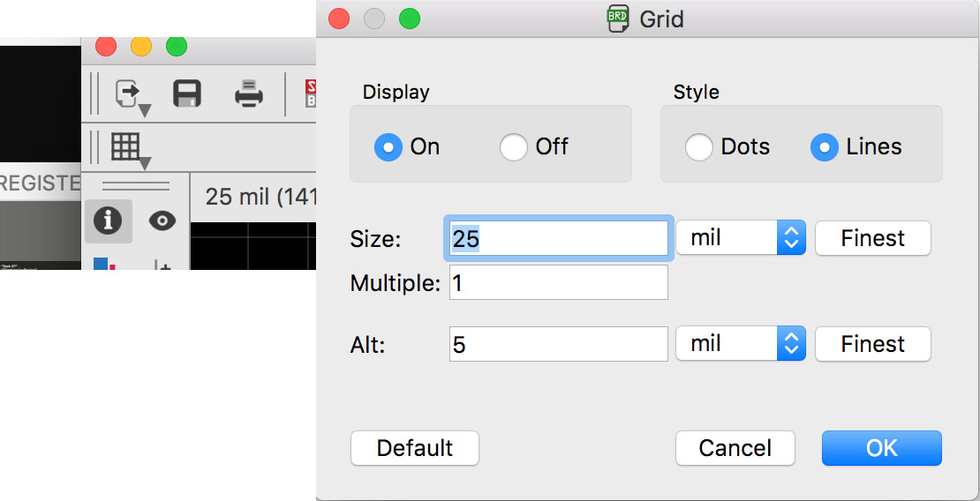980x501 pixels.
Task: Choose the Lines grid style
Action: click(x=825, y=146)
